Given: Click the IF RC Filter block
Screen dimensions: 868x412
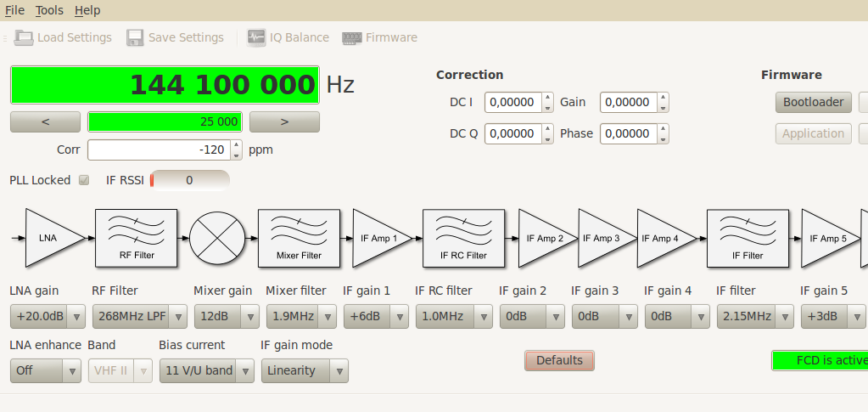Looking at the screenshot, I should 463,238.
